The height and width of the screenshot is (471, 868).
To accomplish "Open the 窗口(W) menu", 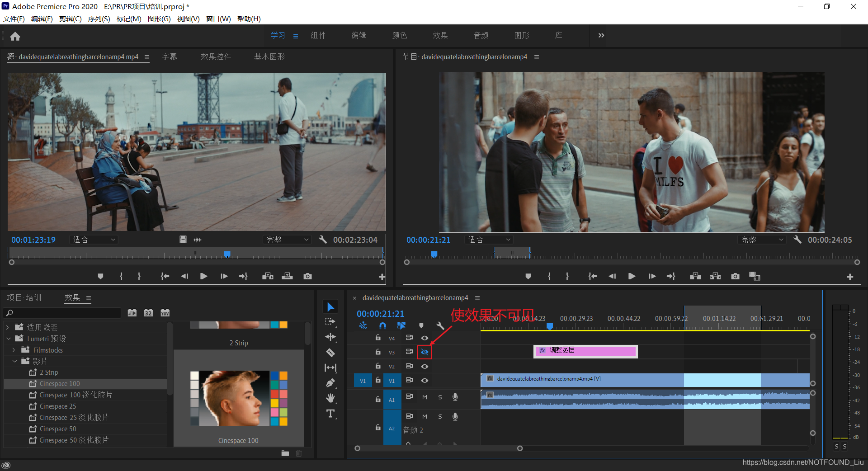I will (218, 19).
